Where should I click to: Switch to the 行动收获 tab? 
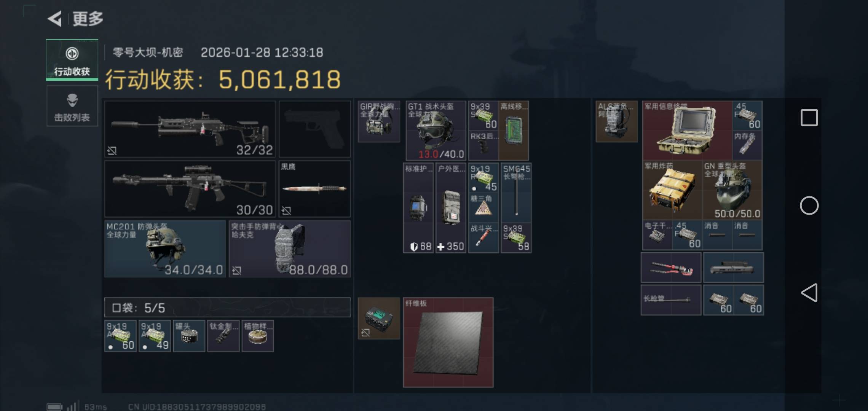click(72, 60)
